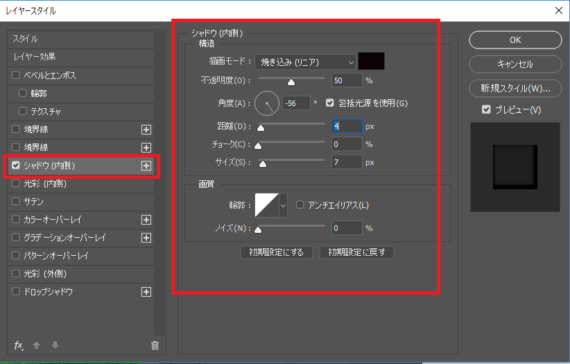This screenshot has height=364, width=570.
Task: Toggle プレビュー checkbox
Action: [486, 109]
